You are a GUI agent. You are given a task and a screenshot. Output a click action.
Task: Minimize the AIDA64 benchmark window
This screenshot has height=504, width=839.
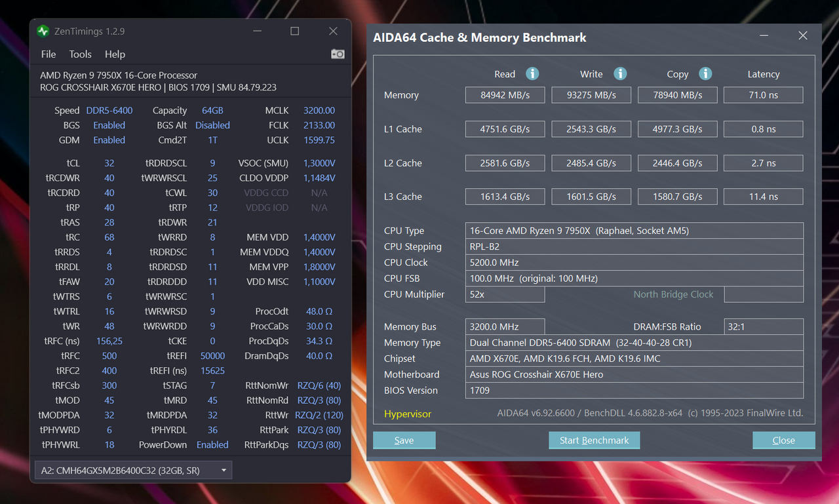coord(764,36)
